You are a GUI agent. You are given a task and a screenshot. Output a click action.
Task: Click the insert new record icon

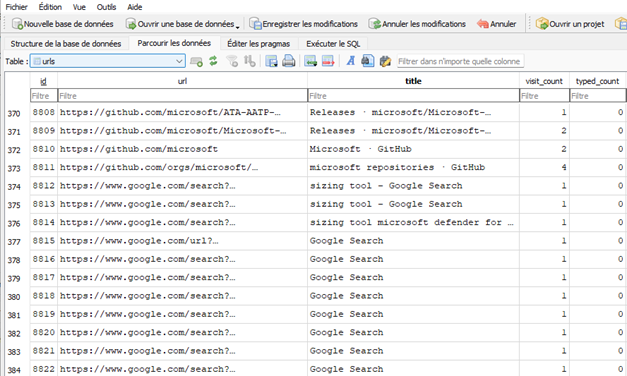[310, 61]
